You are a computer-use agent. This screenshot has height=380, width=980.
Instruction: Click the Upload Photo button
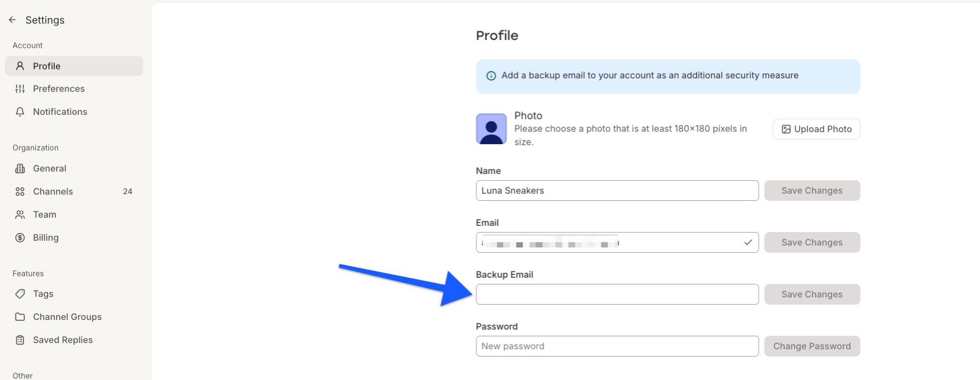click(x=816, y=129)
